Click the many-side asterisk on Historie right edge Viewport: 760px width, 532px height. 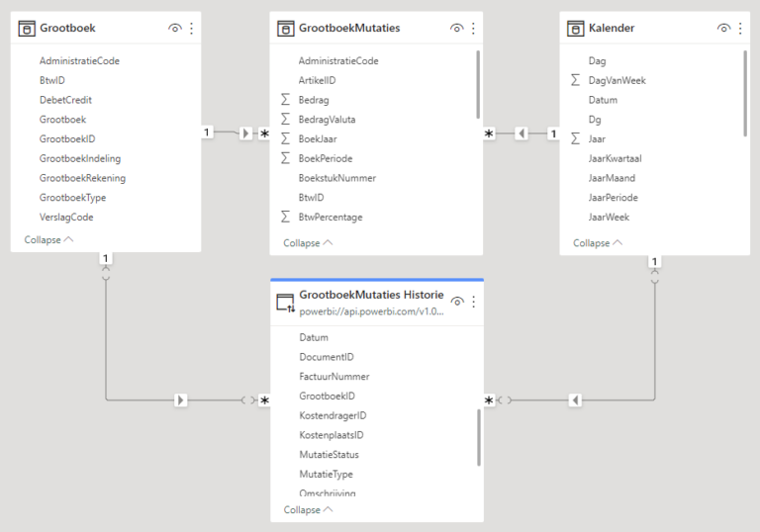click(489, 400)
